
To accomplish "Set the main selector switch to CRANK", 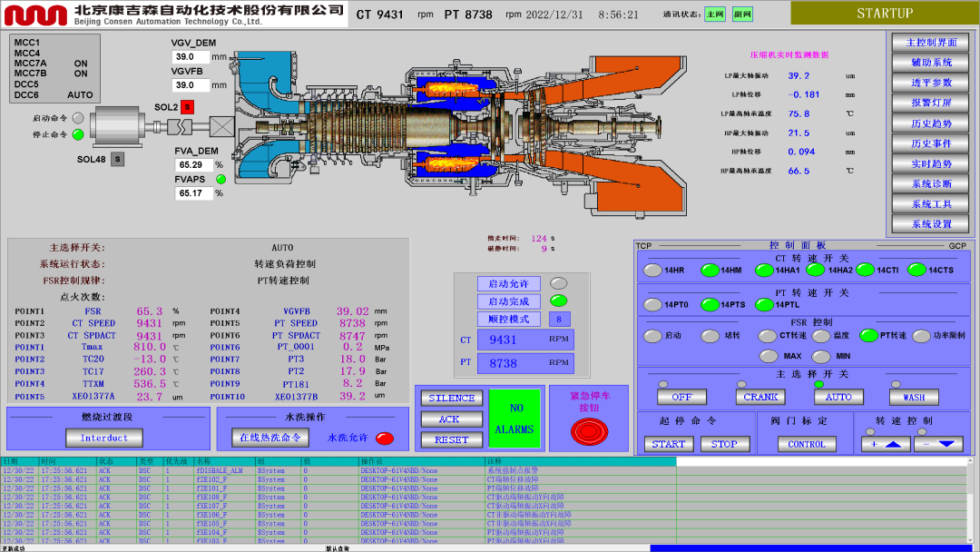I will (760, 397).
